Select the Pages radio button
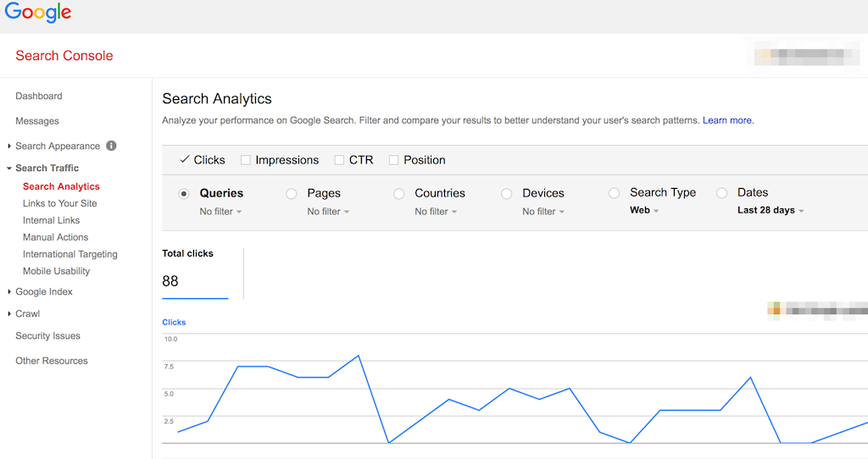868x459 pixels. pyautogui.click(x=292, y=194)
